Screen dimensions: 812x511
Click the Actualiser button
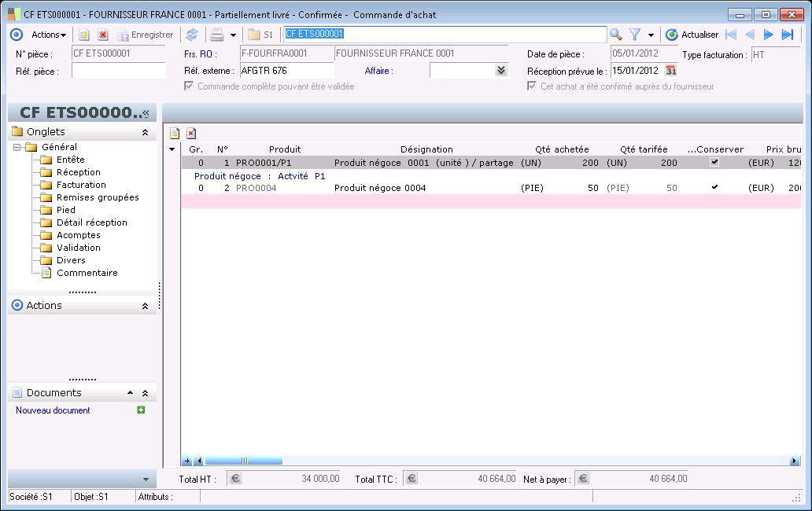click(692, 35)
